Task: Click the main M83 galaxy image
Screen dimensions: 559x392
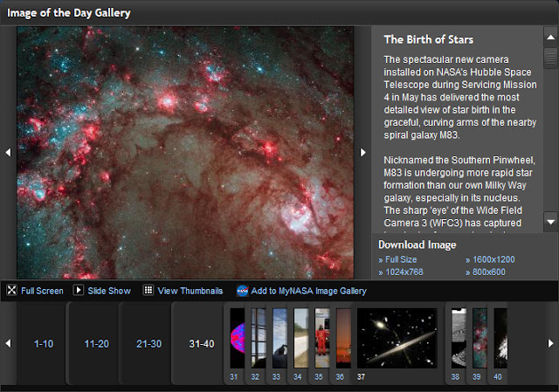Action: tap(185, 153)
